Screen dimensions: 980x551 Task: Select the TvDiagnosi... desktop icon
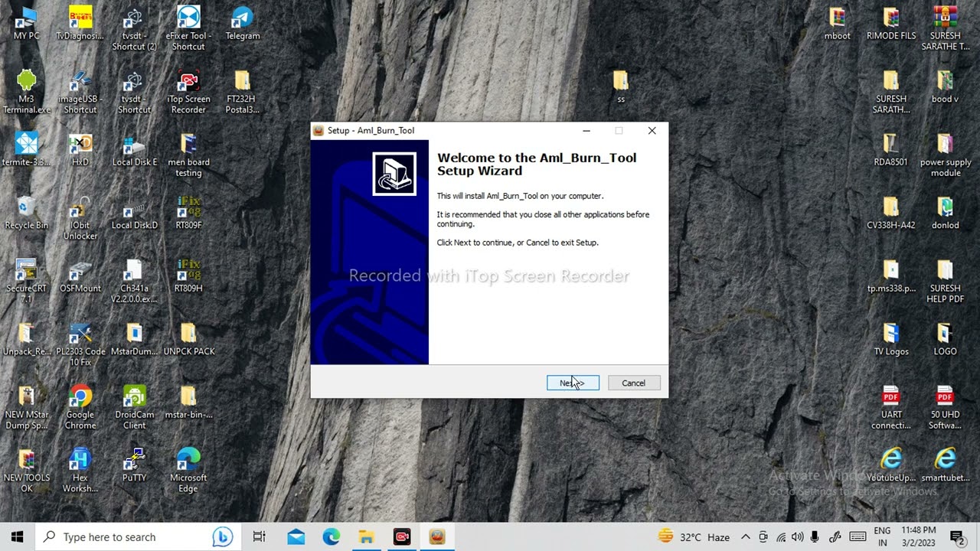point(80,23)
